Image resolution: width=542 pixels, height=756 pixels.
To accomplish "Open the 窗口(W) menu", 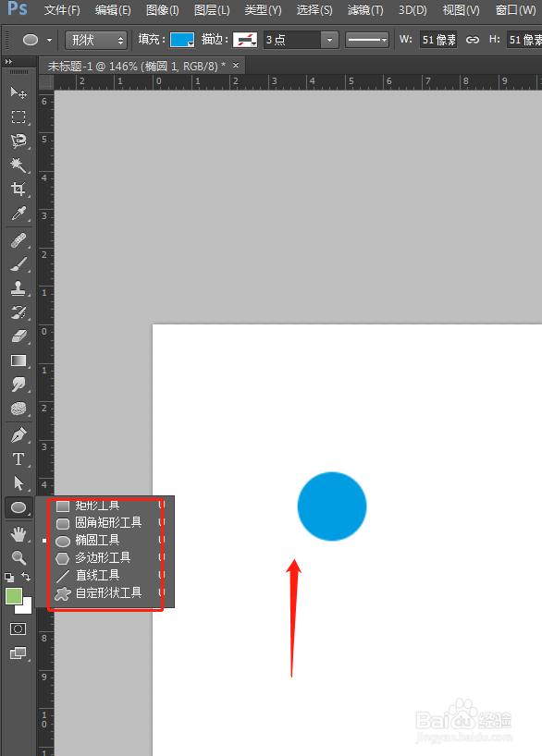I will coord(515,10).
